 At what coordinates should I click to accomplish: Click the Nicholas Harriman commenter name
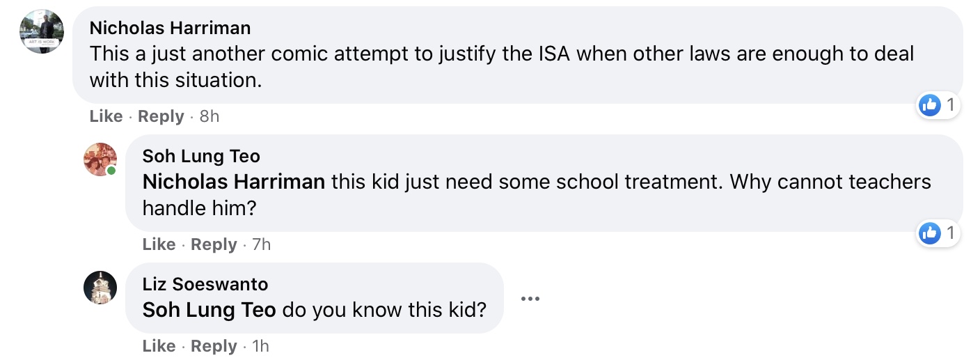[170, 28]
